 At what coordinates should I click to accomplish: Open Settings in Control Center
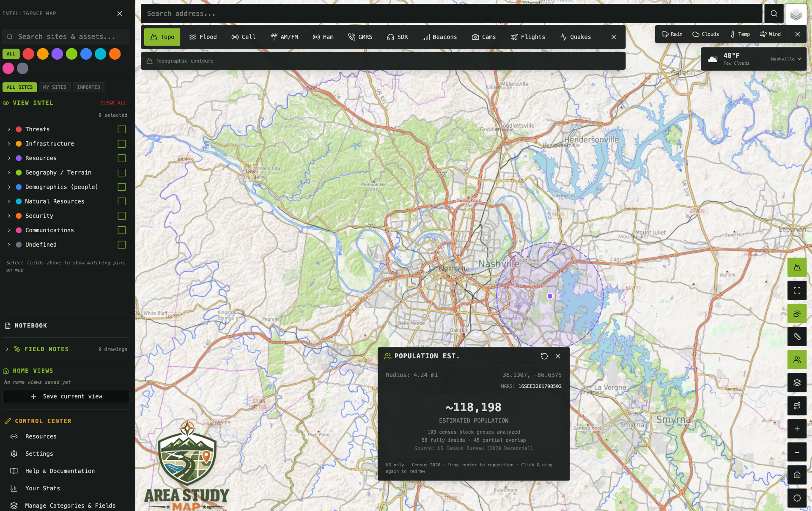pyautogui.click(x=39, y=454)
